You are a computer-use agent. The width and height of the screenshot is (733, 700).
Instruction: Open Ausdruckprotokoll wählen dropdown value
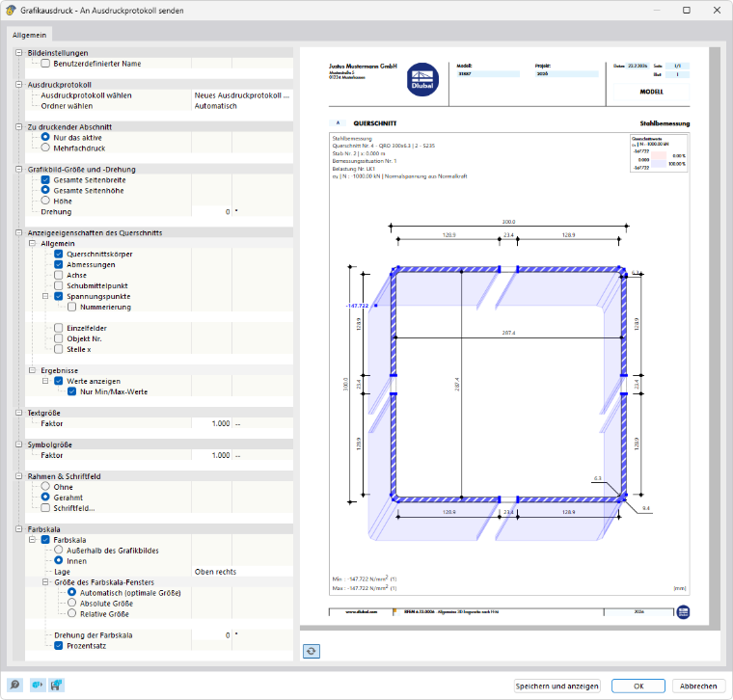point(242,95)
